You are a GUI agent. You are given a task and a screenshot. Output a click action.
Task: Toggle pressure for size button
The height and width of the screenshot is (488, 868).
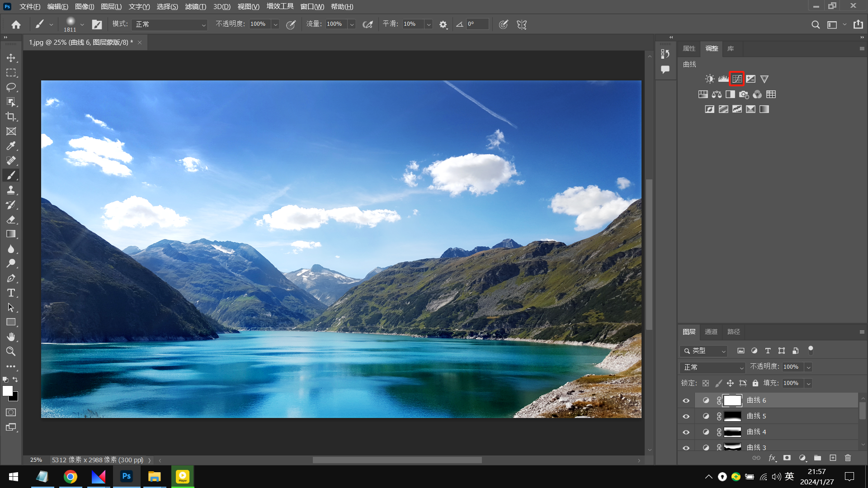(x=503, y=25)
